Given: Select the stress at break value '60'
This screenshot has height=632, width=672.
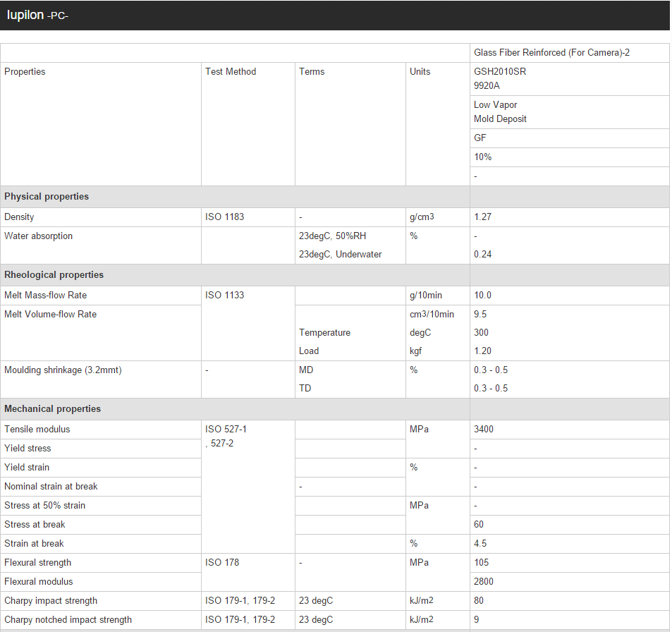Looking at the screenshot, I should 479,524.
